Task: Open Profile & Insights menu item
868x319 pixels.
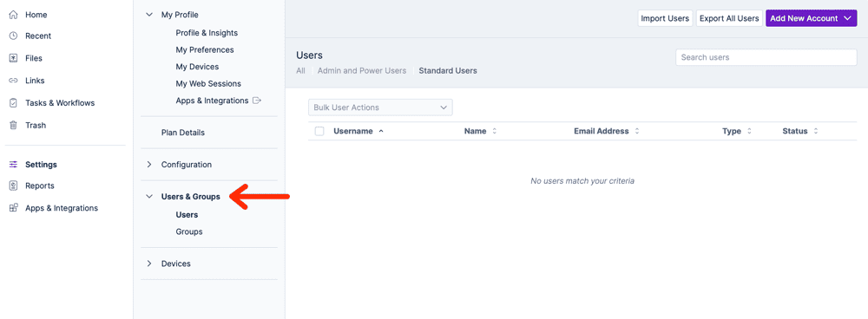Action: [x=207, y=33]
